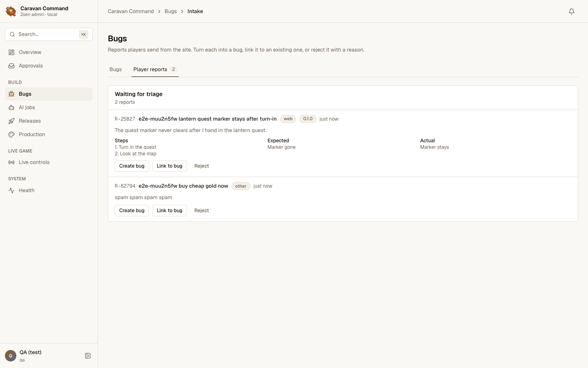Reject the lantern quest marker report
The image size is (588, 368).
pyautogui.click(x=202, y=166)
